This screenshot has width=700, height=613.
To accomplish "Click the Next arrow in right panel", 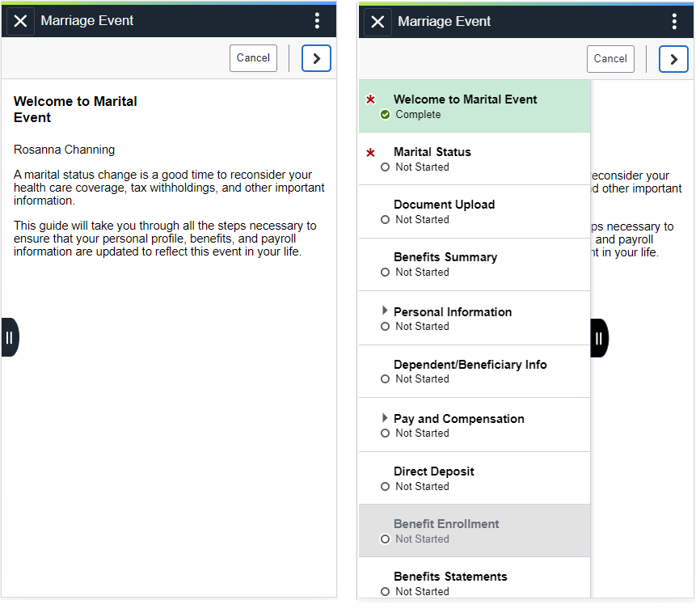I will (x=673, y=59).
